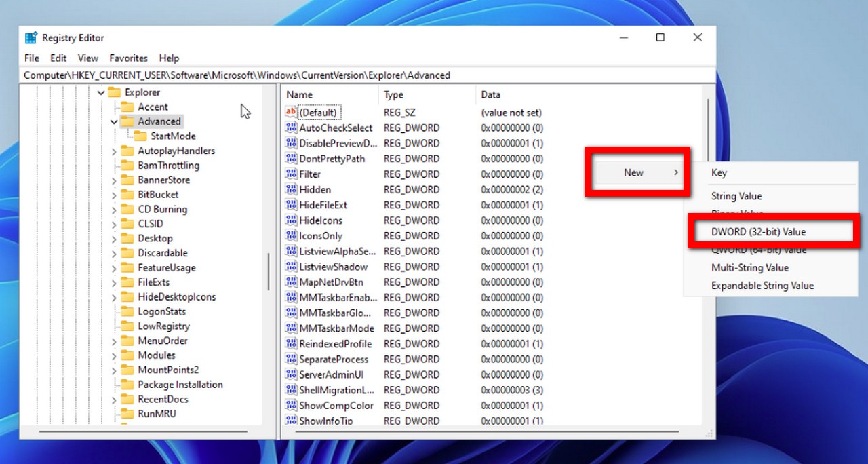Open the New submenu in context menu
Screen dimensions: 868x464
(x=637, y=172)
